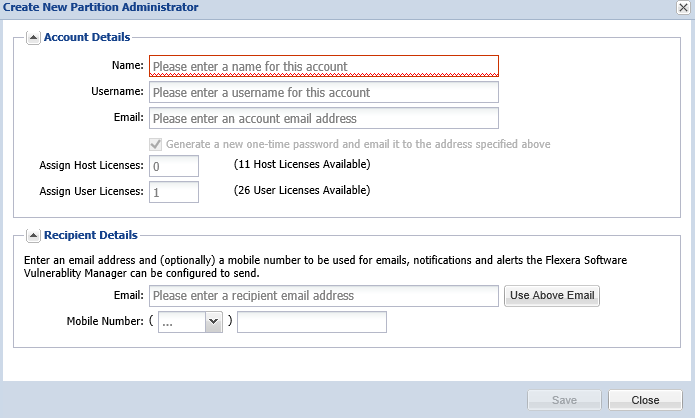The width and height of the screenshot is (695, 418).
Task: Click the 26 User Licenses Available text
Action: pyautogui.click(x=302, y=190)
